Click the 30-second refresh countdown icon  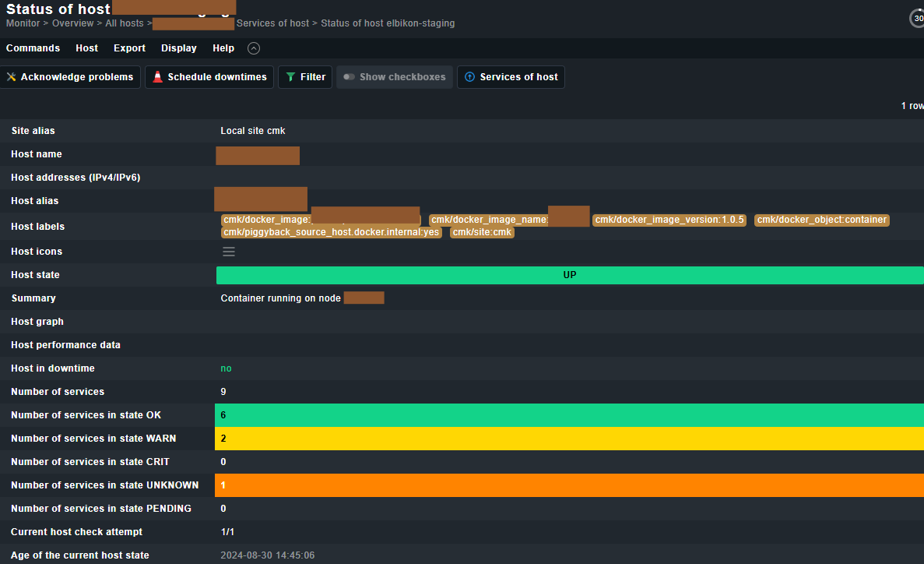pos(917,18)
